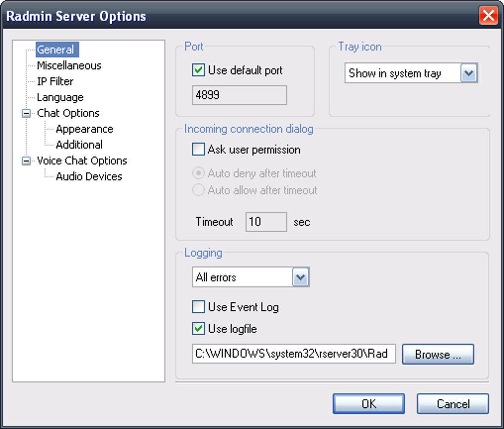
Task: Go to IP Filter settings
Action: point(55,82)
